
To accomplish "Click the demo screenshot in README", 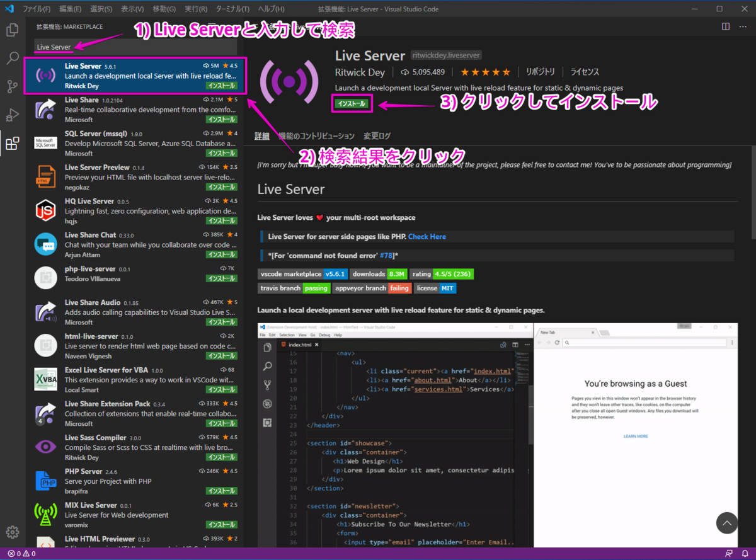I will [498, 435].
